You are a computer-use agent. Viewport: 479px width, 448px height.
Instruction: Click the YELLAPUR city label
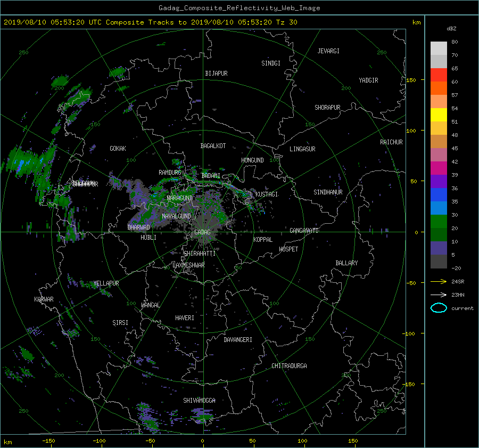pyautogui.click(x=106, y=283)
